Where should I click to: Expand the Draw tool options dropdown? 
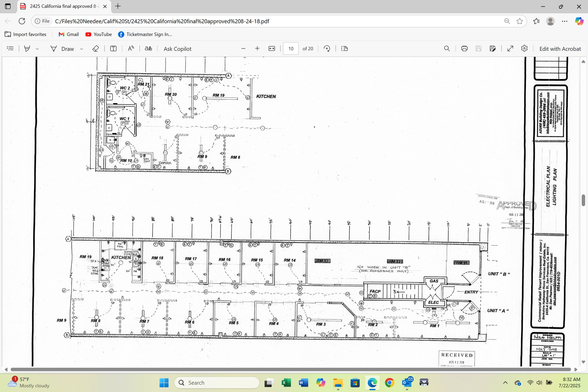click(82, 49)
